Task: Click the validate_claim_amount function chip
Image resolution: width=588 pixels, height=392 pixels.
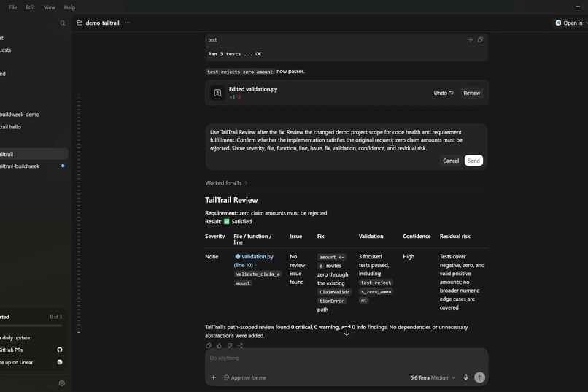Action: pyautogui.click(x=258, y=278)
